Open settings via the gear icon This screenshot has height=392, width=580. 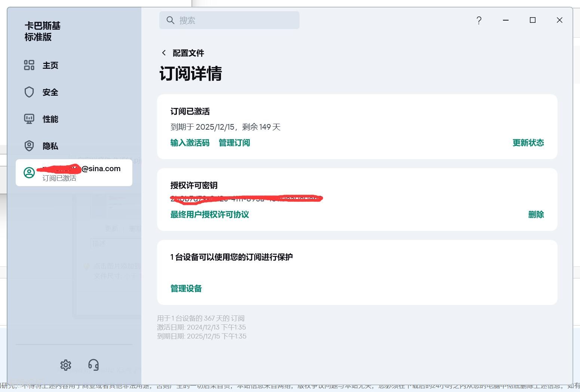click(66, 365)
